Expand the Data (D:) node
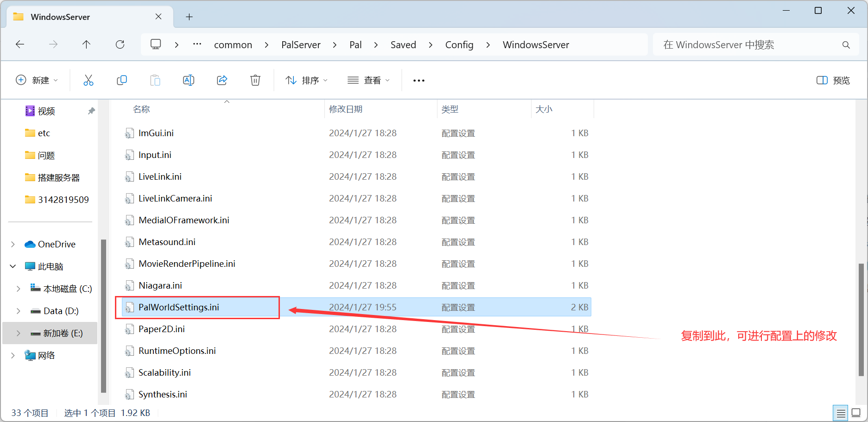This screenshot has height=422, width=868. click(x=19, y=311)
